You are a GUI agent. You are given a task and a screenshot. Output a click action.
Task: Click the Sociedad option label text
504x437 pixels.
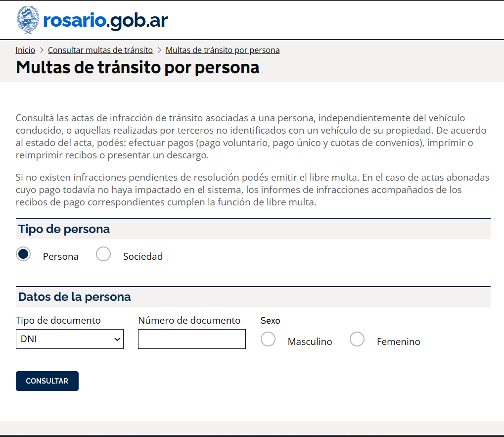click(x=142, y=256)
